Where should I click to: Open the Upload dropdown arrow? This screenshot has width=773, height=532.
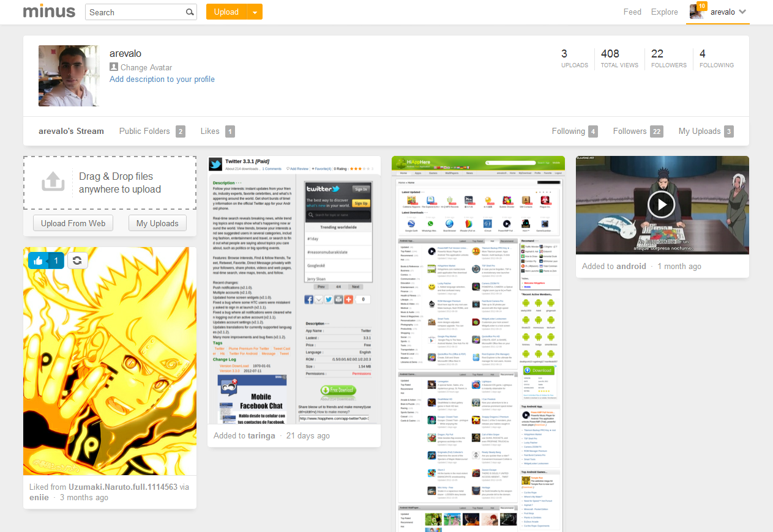coord(255,12)
